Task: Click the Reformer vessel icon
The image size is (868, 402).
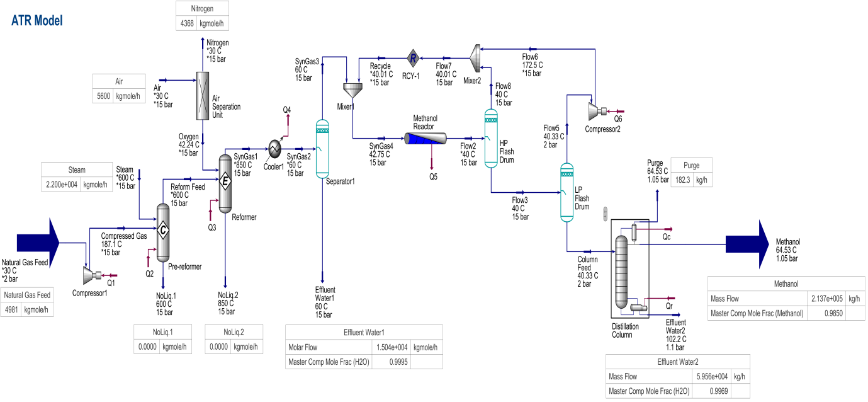Action: click(224, 183)
